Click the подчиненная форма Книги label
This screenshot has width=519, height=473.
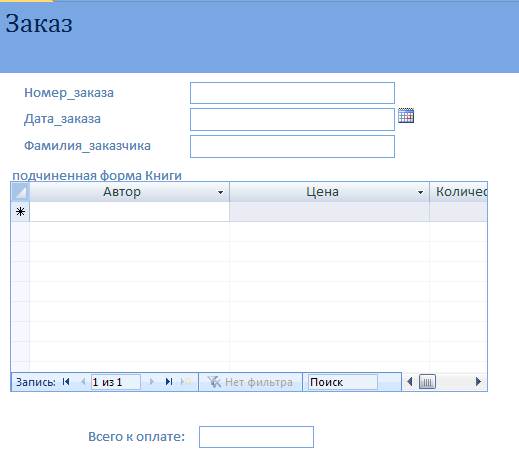[97, 175]
